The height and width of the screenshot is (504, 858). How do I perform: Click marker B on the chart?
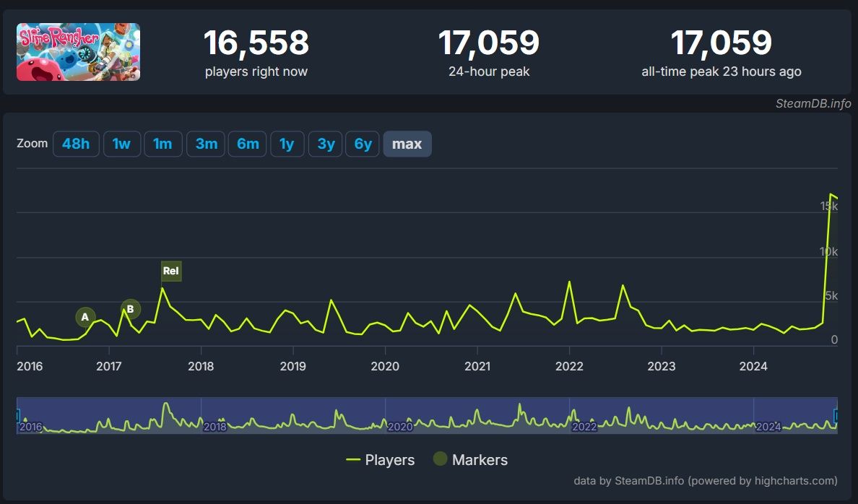point(131,309)
